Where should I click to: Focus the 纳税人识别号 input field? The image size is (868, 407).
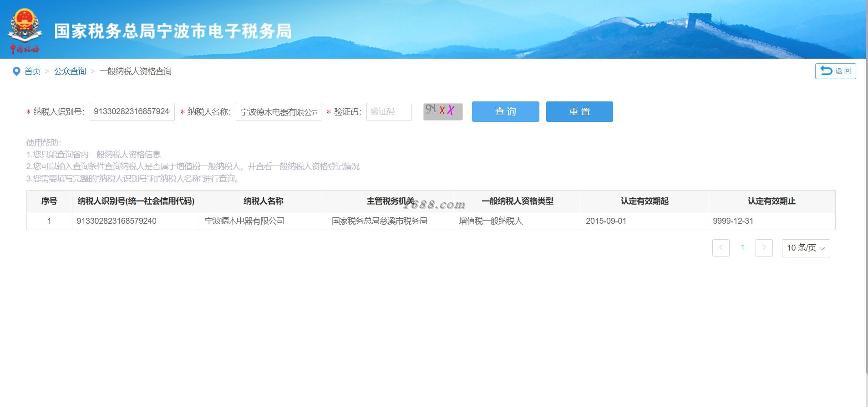[132, 111]
